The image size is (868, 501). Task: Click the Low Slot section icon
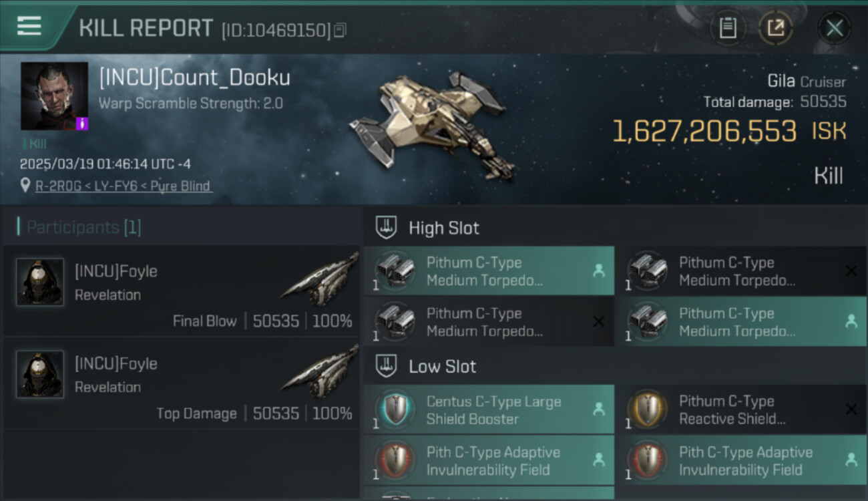(x=387, y=366)
